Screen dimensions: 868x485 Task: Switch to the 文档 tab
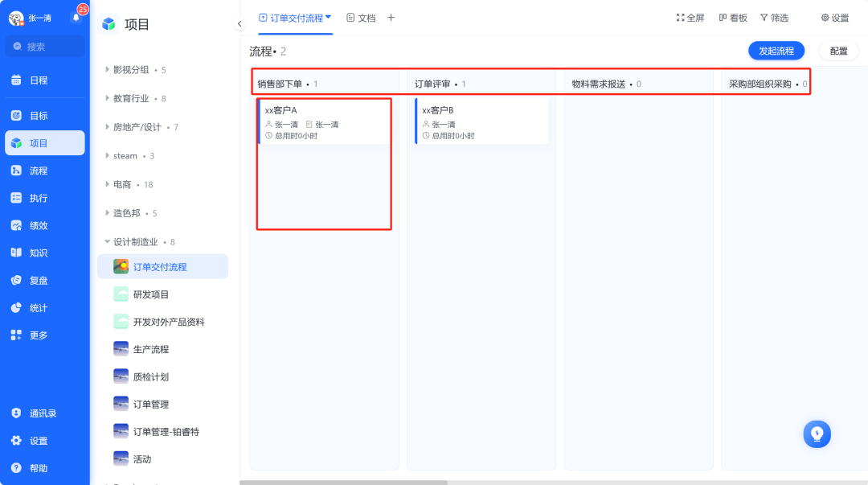(361, 18)
